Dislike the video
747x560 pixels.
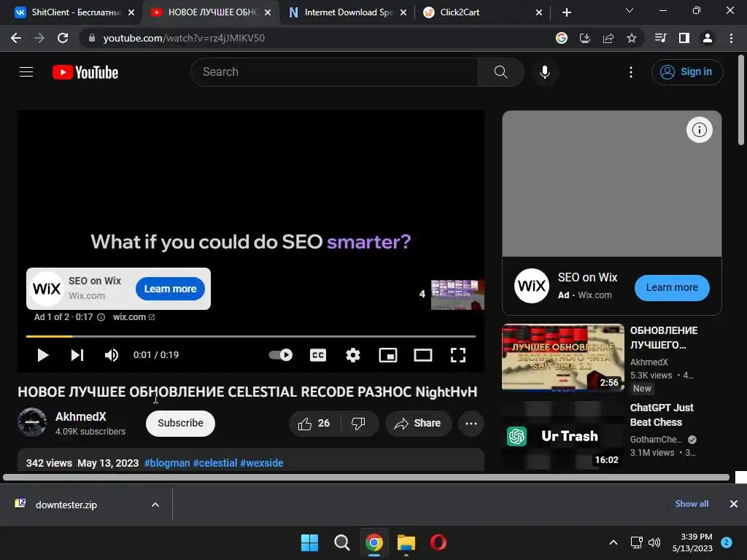coord(358,424)
